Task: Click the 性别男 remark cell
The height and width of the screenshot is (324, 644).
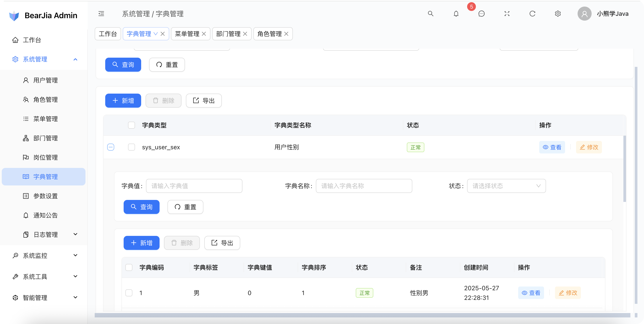Action: click(419, 293)
